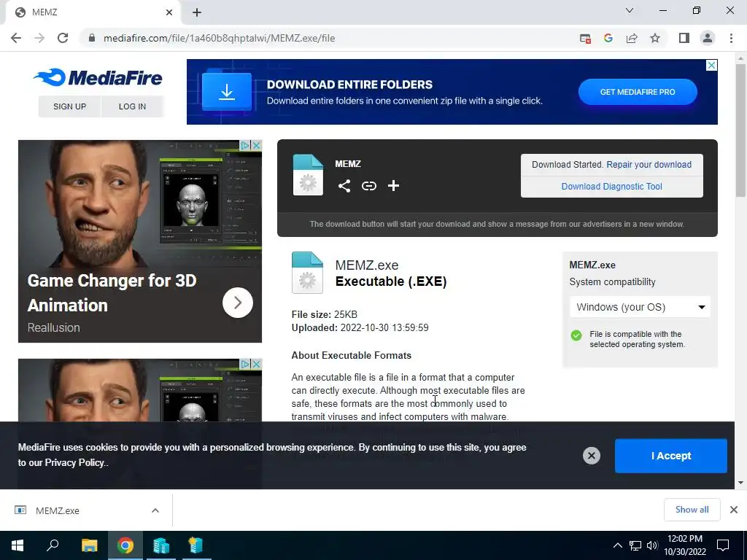Share the MEMZ file
The image size is (747, 560).
click(344, 186)
